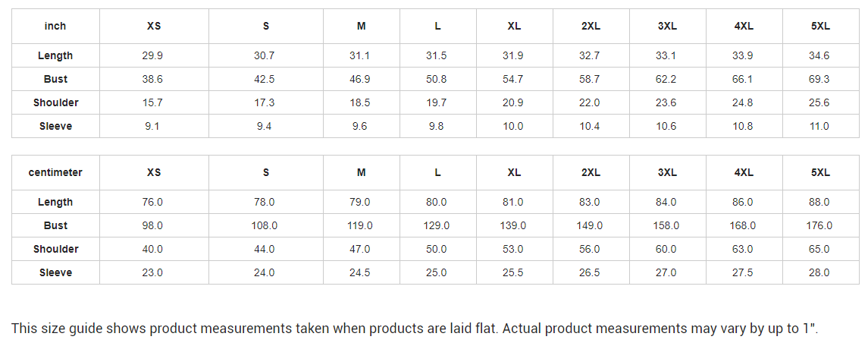This screenshot has width=868, height=346.
Task: Click the 119.0 bust cell for size M
Action: tap(360, 225)
